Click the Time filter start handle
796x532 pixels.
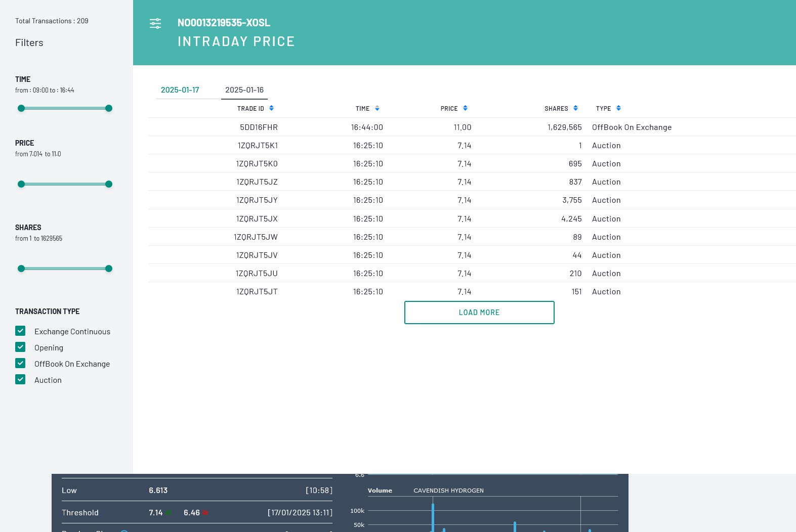click(21, 108)
